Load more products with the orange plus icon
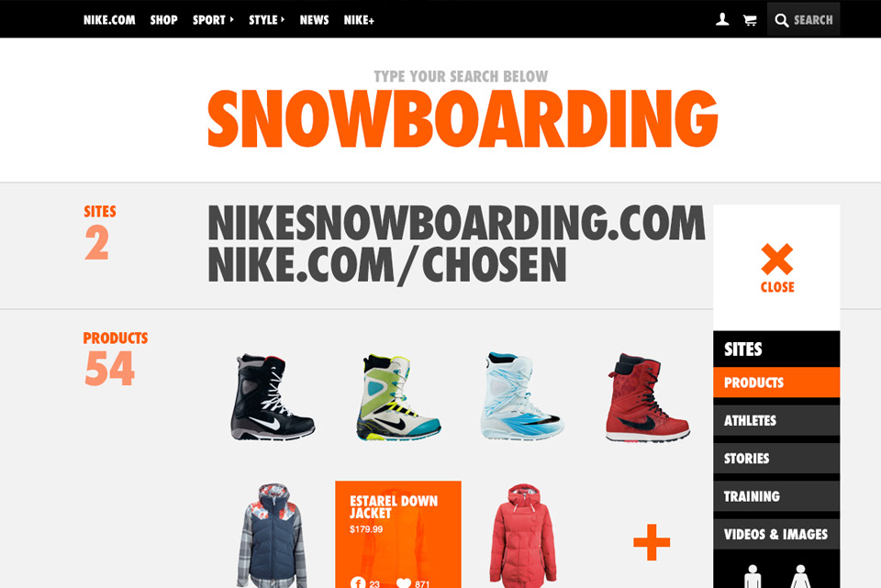 tap(652, 542)
